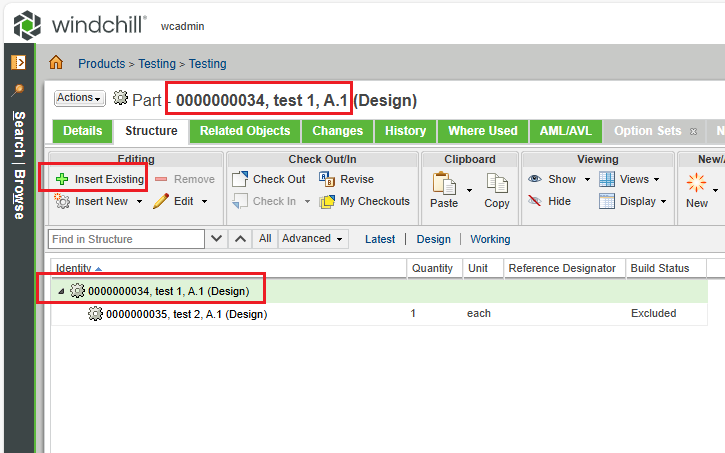Show items using the eye icon
Screen dimensions: 725x453
[x=535, y=179]
